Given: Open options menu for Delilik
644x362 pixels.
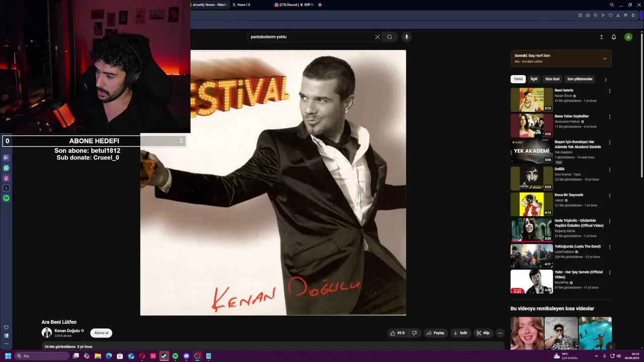Looking at the screenshot, I should tap(609, 169).
